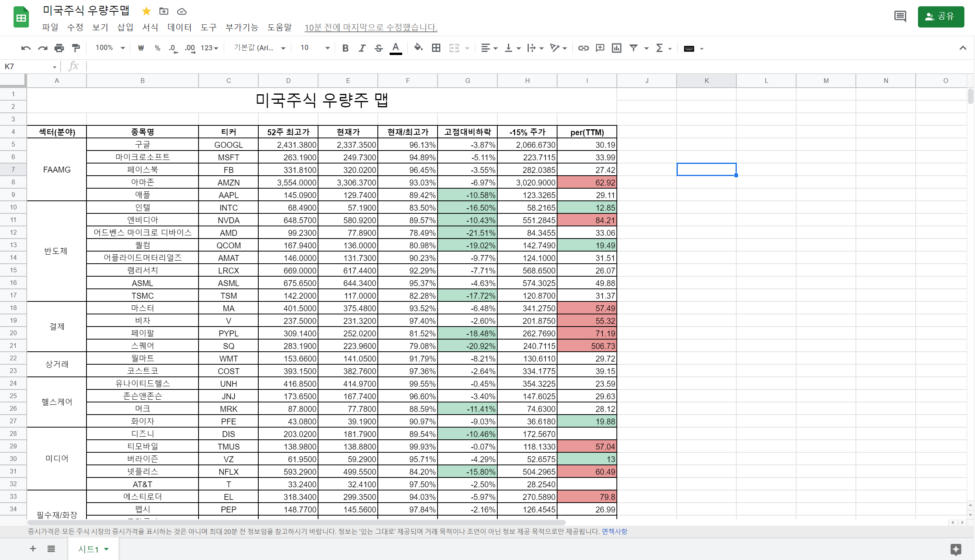Toggle italic formatting
The height and width of the screenshot is (560, 975).
point(362,48)
